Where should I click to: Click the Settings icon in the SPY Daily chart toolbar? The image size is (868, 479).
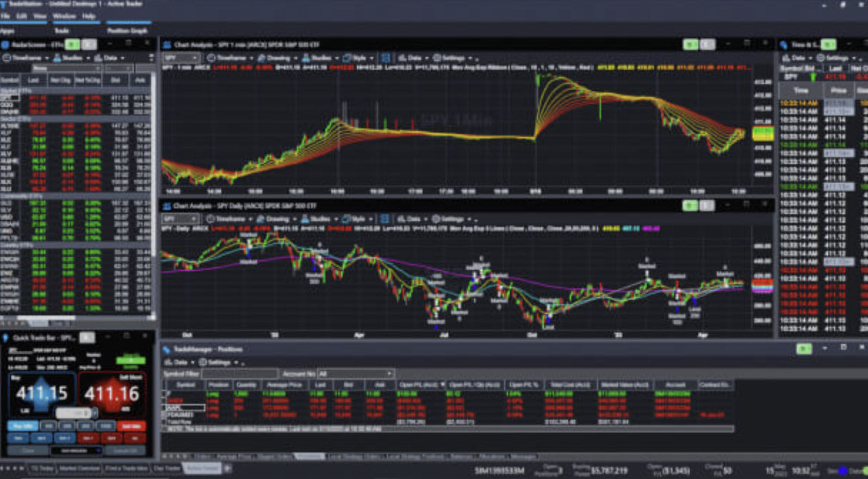coord(436,219)
